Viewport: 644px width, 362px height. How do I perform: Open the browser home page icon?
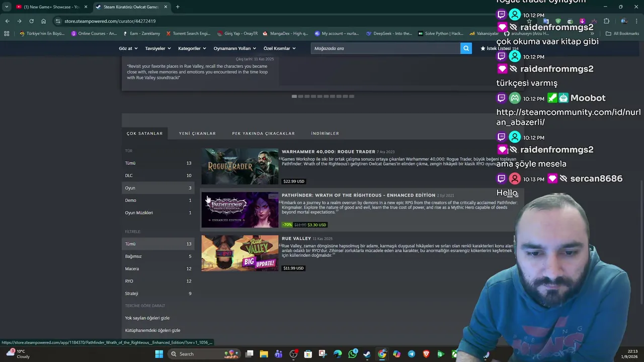(43, 21)
